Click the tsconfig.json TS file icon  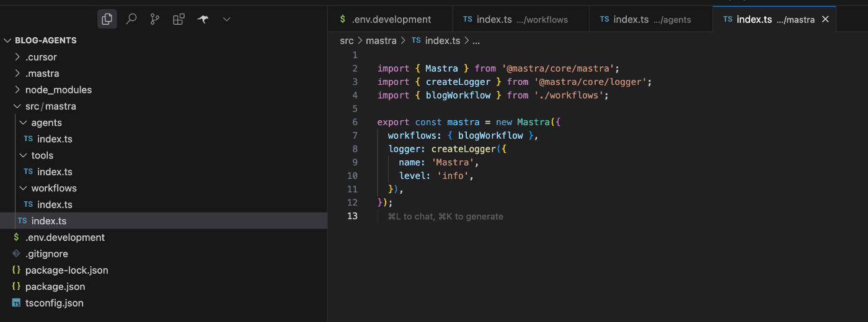click(16, 303)
